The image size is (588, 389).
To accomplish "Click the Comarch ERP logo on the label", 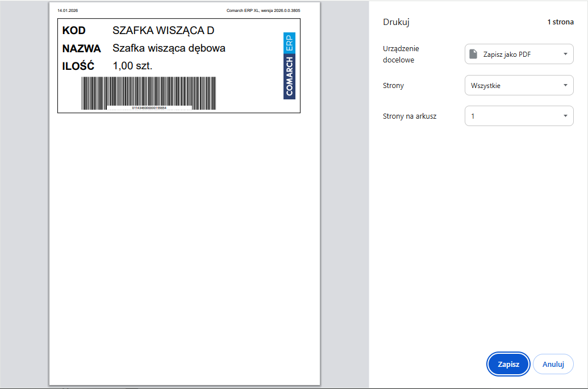I will tap(289, 66).
